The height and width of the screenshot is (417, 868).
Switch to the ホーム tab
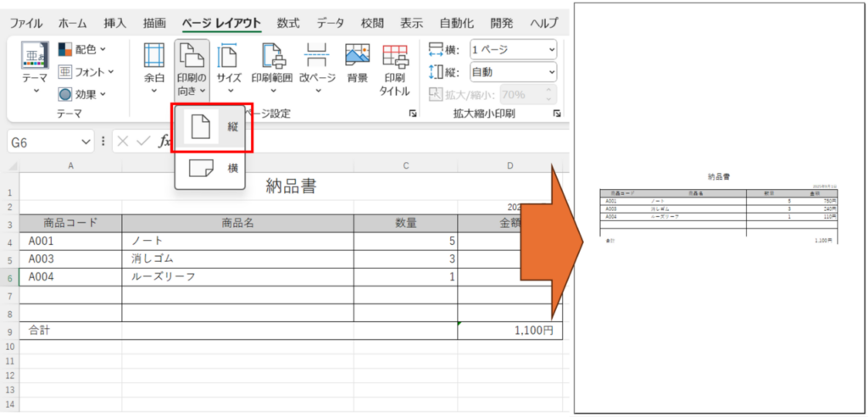73,23
